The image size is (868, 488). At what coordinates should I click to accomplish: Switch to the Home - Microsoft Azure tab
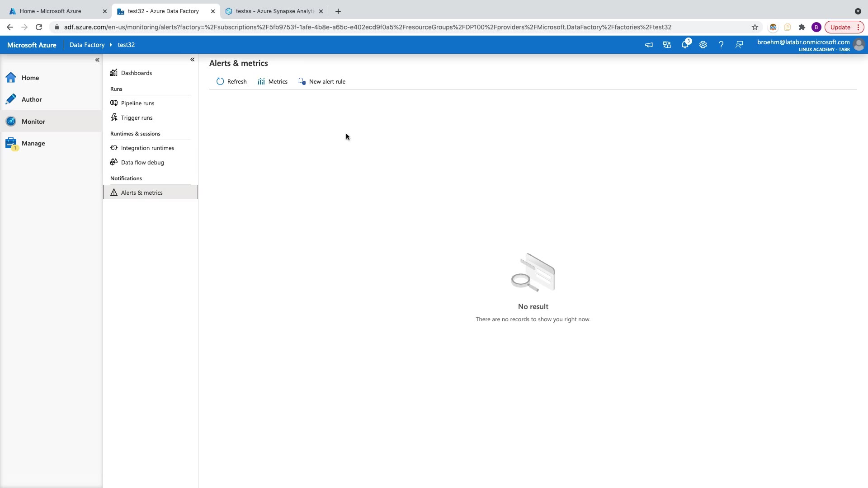[51, 11]
